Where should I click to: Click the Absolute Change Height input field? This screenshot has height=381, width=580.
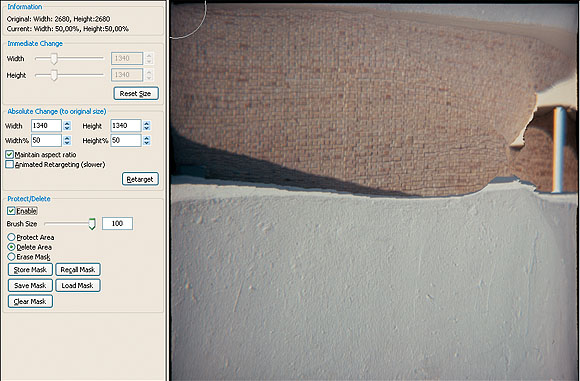(x=126, y=126)
